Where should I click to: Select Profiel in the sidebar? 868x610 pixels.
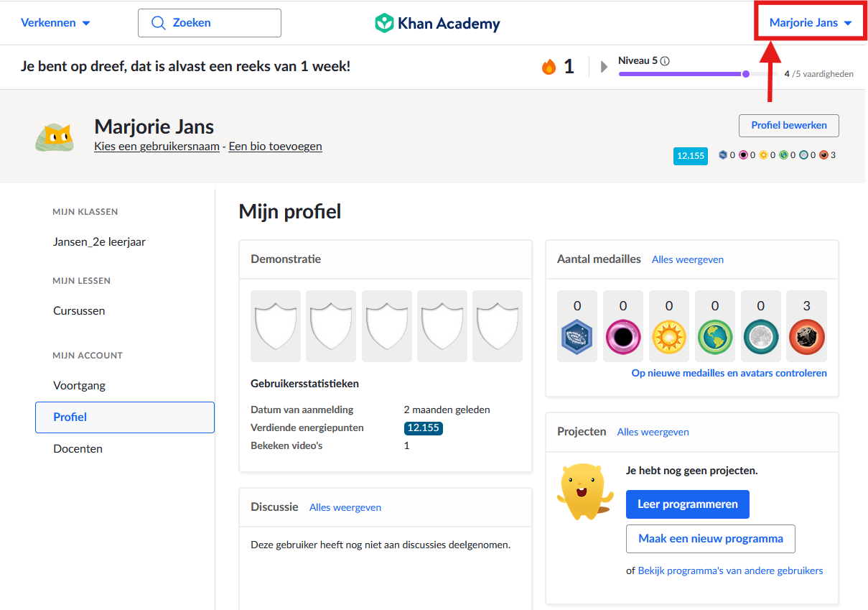tap(125, 417)
